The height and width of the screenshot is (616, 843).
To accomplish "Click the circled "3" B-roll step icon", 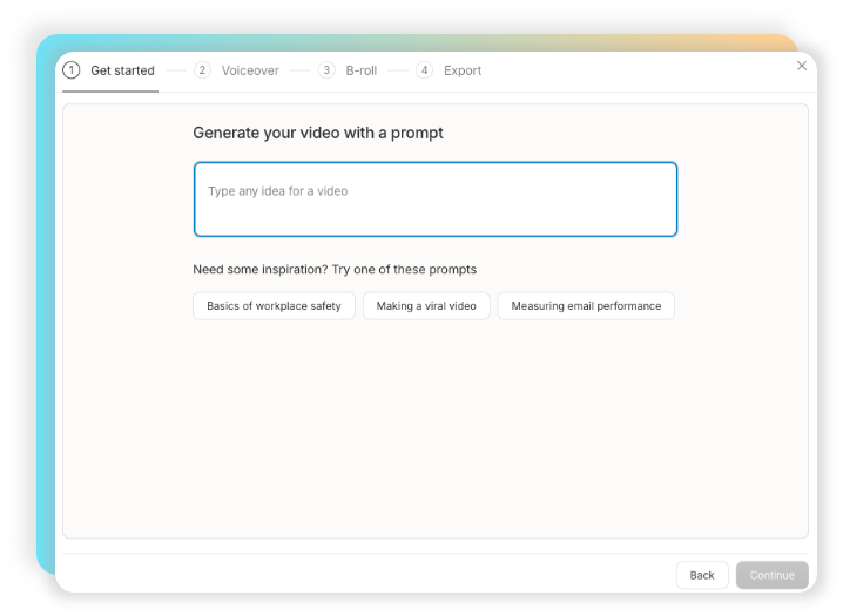I will point(327,70).
